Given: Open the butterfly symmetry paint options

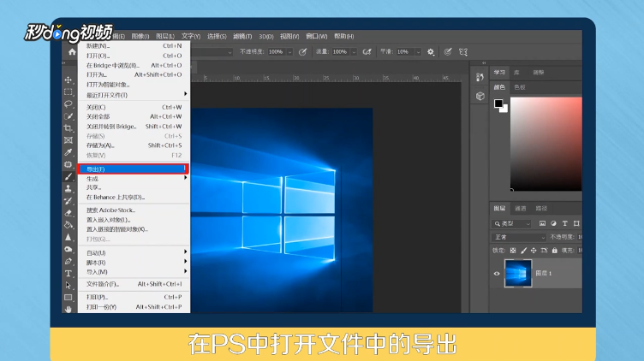Looking at the screenshot, I should (x=463, y=51).
